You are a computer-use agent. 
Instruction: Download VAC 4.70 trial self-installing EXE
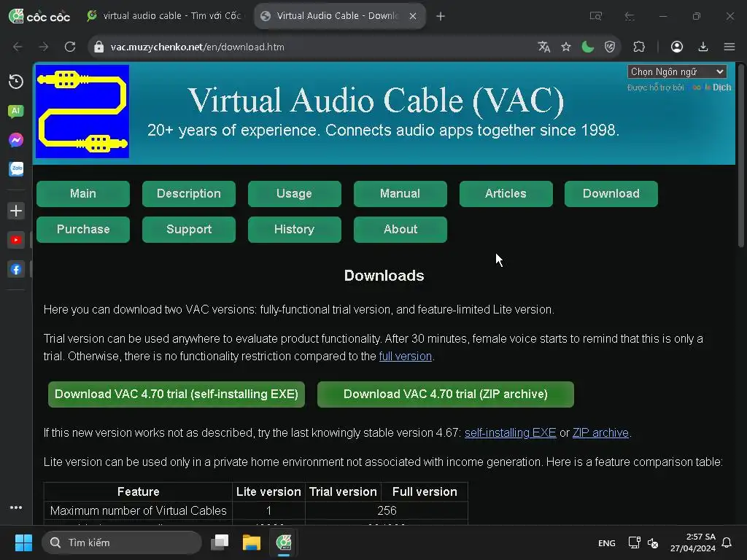[177, 394]
